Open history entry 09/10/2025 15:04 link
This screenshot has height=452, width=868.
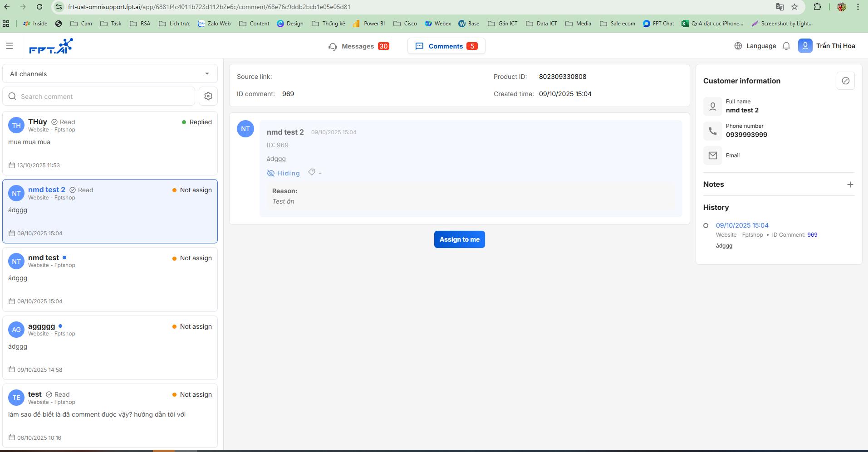(742, 225)
